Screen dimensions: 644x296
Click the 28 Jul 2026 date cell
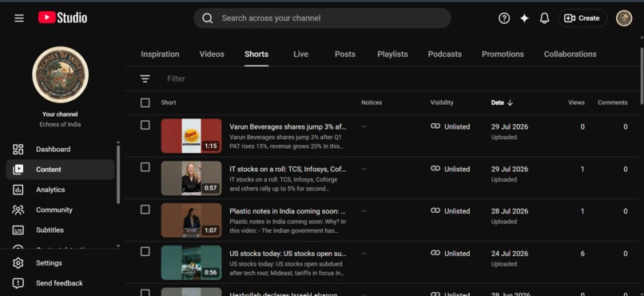click(510, 211)
